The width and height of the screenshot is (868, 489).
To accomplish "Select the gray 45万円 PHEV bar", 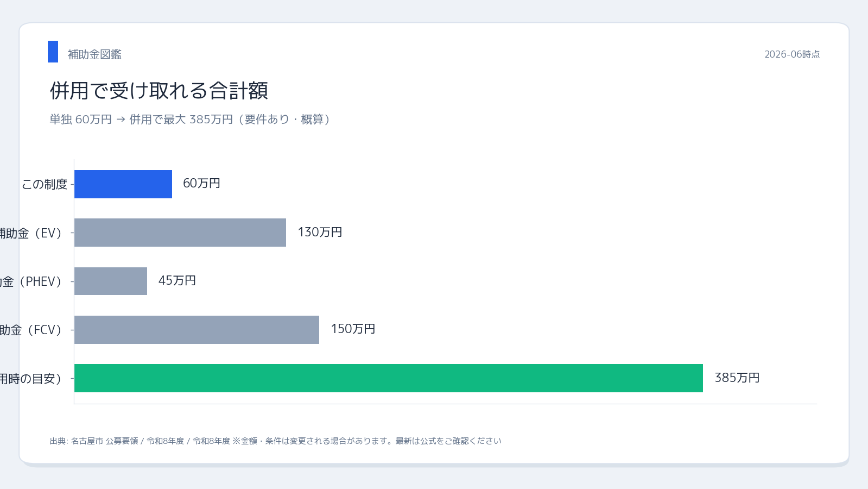I will point(111,281).
